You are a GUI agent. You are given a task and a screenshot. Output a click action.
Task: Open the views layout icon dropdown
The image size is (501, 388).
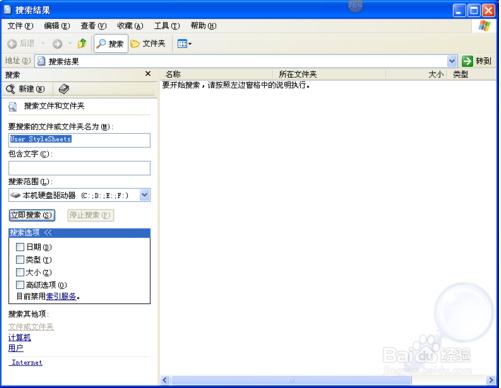(184, 44)
